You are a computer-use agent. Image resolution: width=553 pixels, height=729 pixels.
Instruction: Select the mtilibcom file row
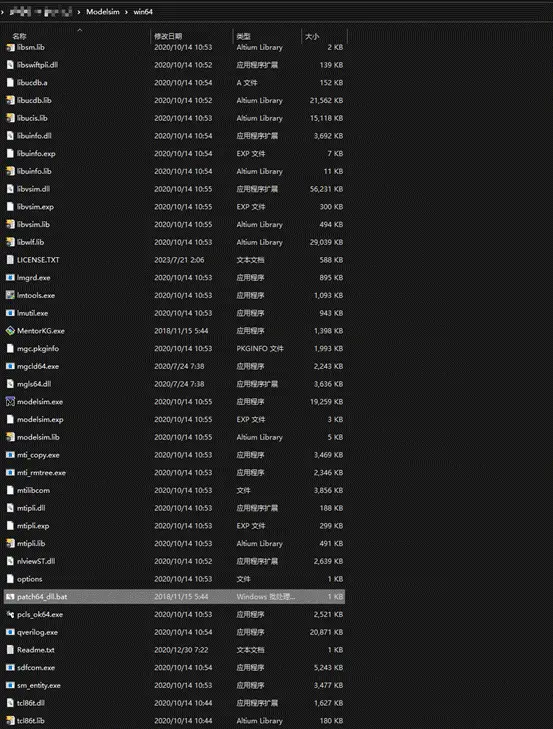click(x=174, y=490)
